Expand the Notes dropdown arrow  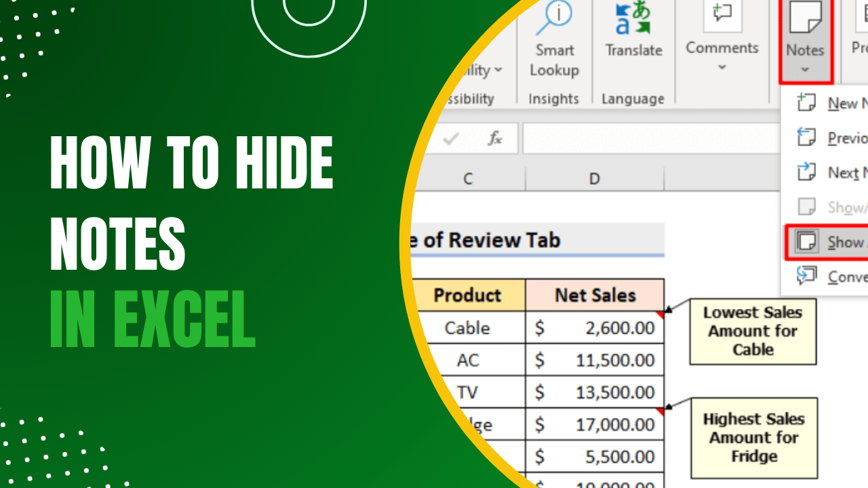806,69
